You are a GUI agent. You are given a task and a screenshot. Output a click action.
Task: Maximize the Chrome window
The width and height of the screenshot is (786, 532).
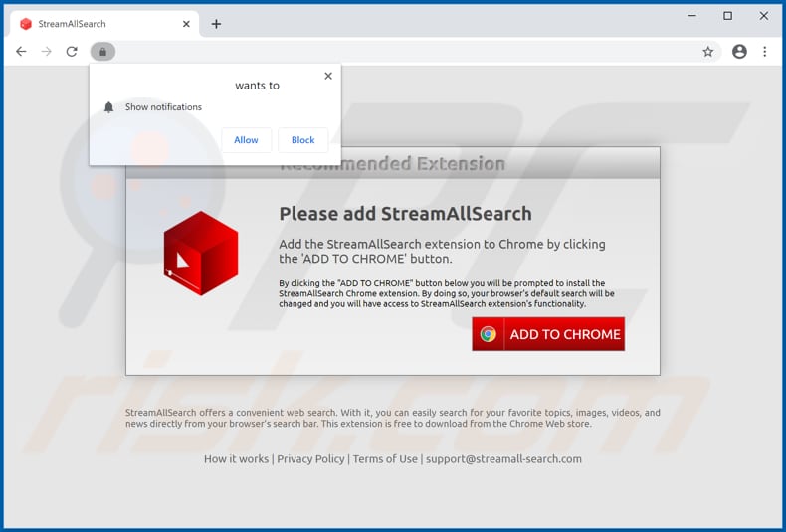click(728, 16)
